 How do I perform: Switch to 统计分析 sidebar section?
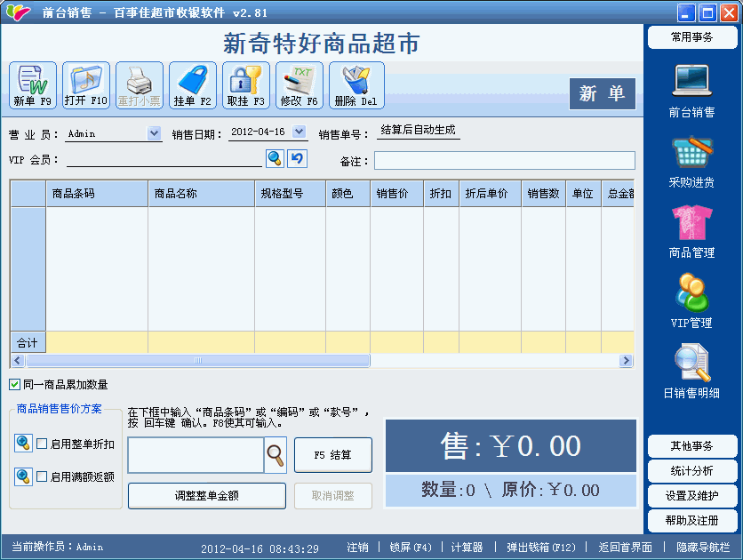(x=692, y=470)
